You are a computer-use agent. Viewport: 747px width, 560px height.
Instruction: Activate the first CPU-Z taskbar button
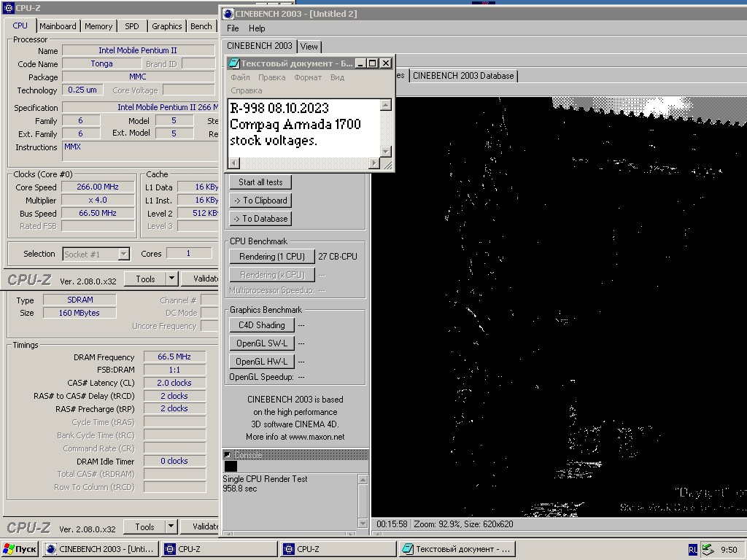[x=219, y=549]
